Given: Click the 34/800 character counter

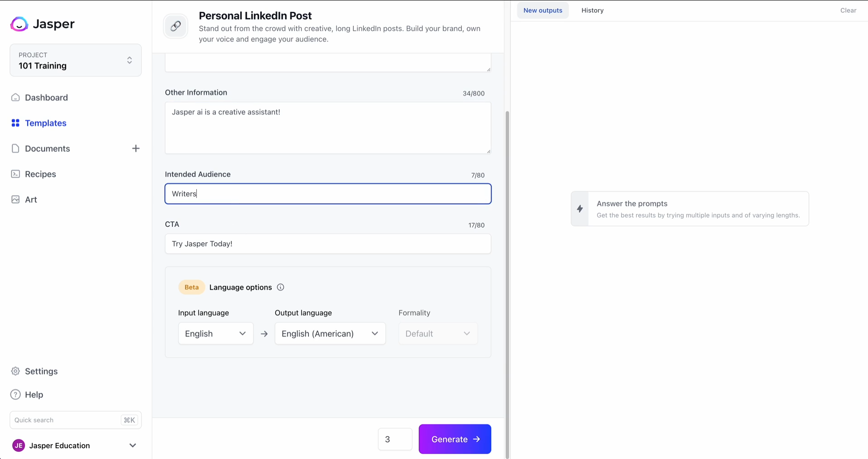Looking at the screenshot, I should [x=474, y=93].
